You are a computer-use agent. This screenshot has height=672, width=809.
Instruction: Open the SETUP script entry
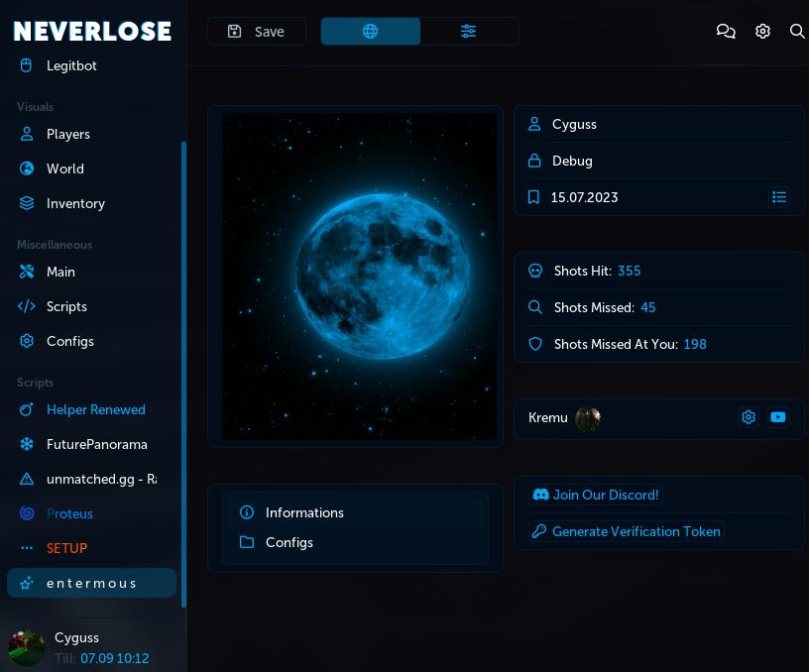click(x=66, y=548)
